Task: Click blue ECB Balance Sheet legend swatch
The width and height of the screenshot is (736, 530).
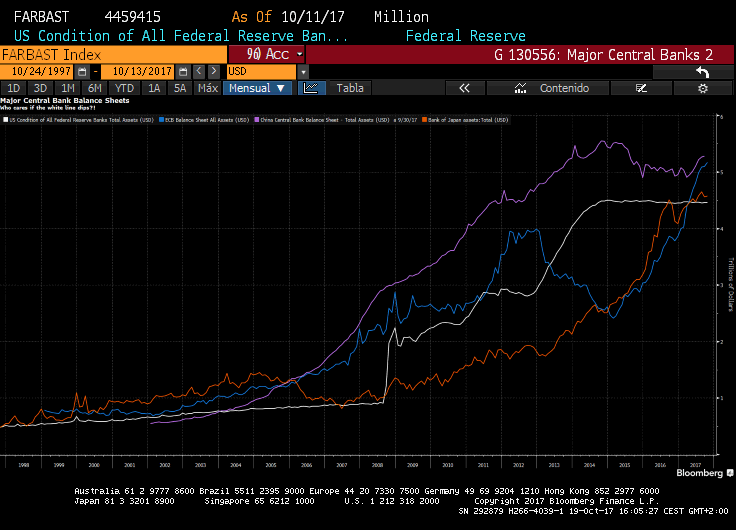Action: [x=161, y=120]
